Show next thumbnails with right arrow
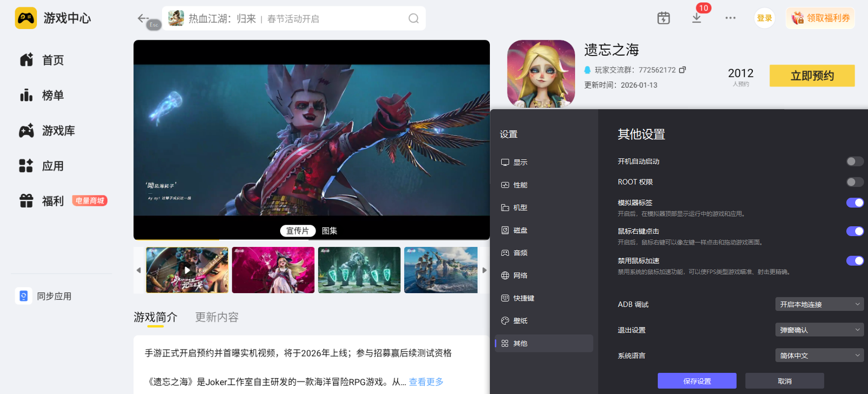 coord(484,270)
